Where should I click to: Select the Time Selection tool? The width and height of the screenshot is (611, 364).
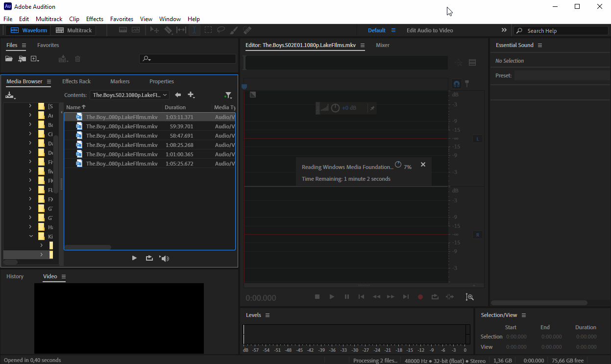click(x=195, y=30)
